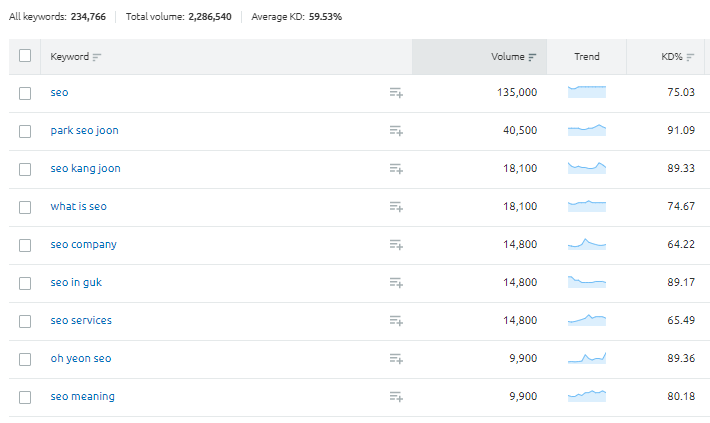The height and width of the screenshot is (423, 710).
Task: Add 'seo kang joon' to keyword list
Action: pos(396,169)
